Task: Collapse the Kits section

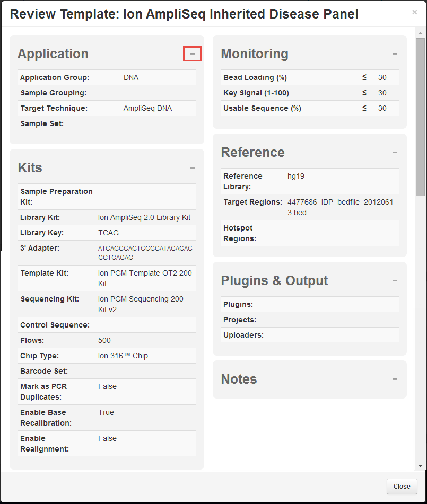Action: point(192,168)
